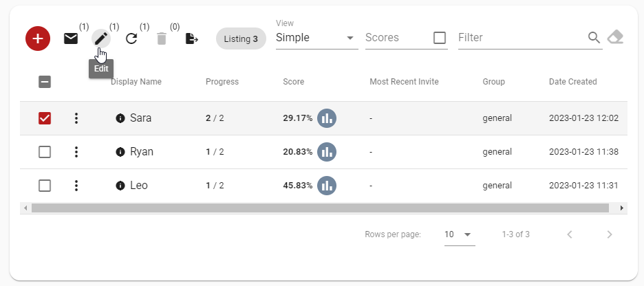
Task: Click the info icon beside Ryan
Action: (x=120, y=152)
